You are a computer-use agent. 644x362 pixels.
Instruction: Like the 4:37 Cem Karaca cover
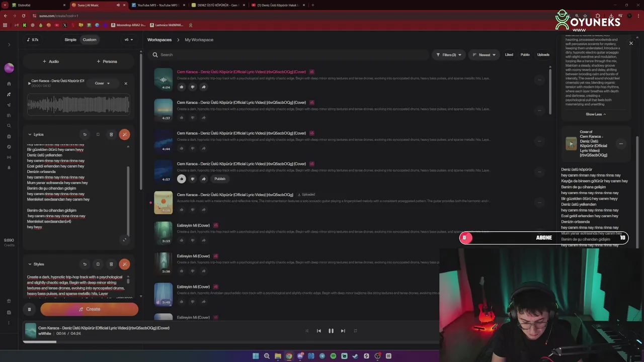tap(182, 118)
